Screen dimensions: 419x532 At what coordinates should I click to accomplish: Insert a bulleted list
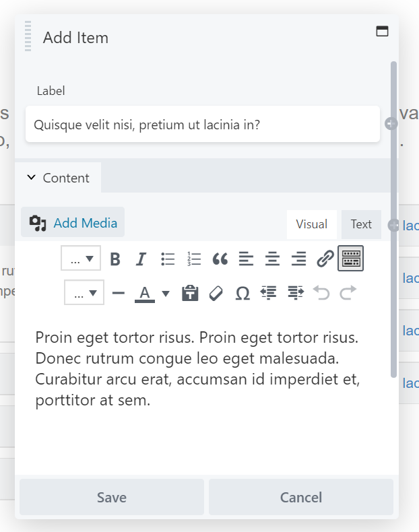[x=168, y=259]
